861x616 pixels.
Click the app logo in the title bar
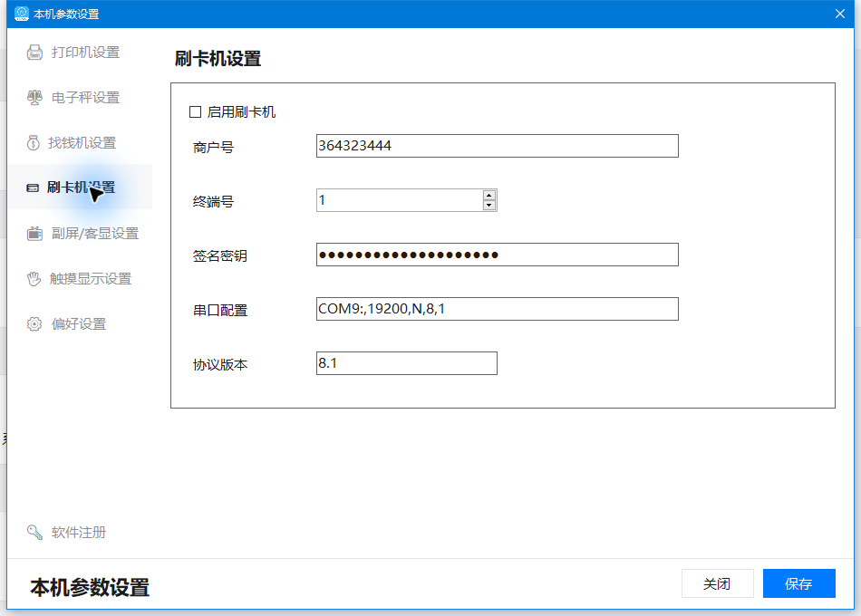click(22, 14)
